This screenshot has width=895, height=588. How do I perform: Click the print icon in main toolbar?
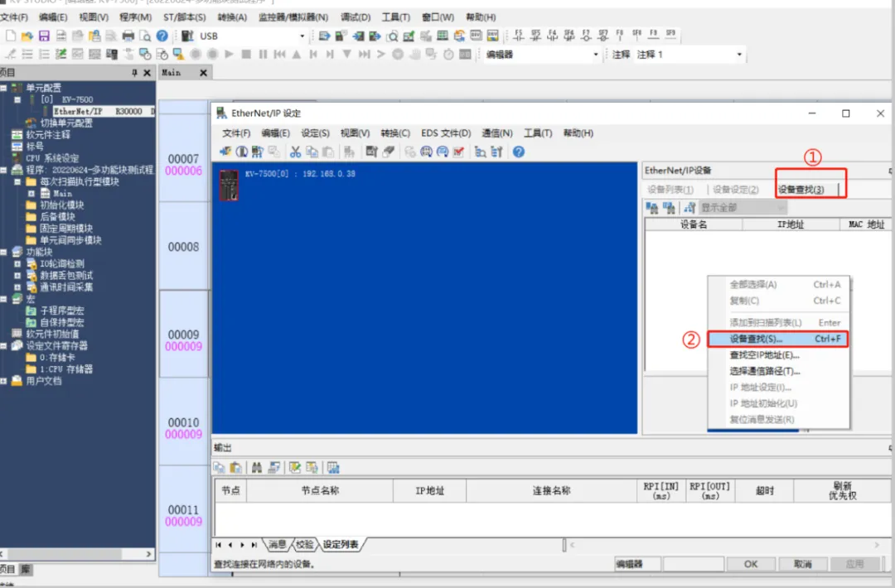(128, 36)
